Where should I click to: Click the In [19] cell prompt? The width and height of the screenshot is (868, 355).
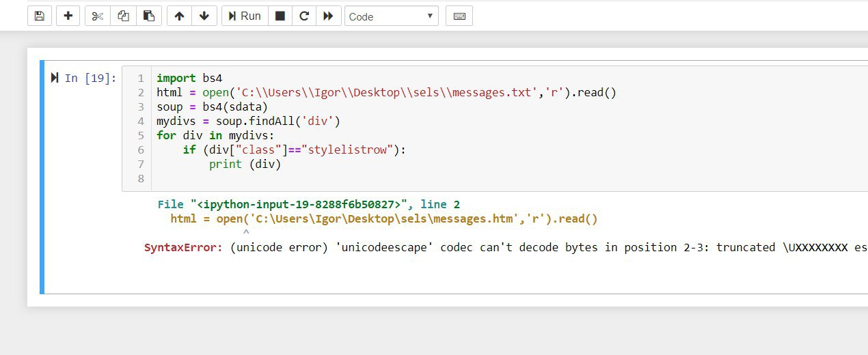(x=91, y=79)
